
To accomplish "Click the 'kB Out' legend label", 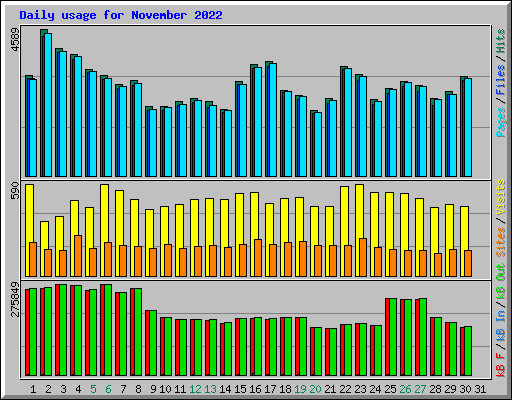I will click(500, 282).
